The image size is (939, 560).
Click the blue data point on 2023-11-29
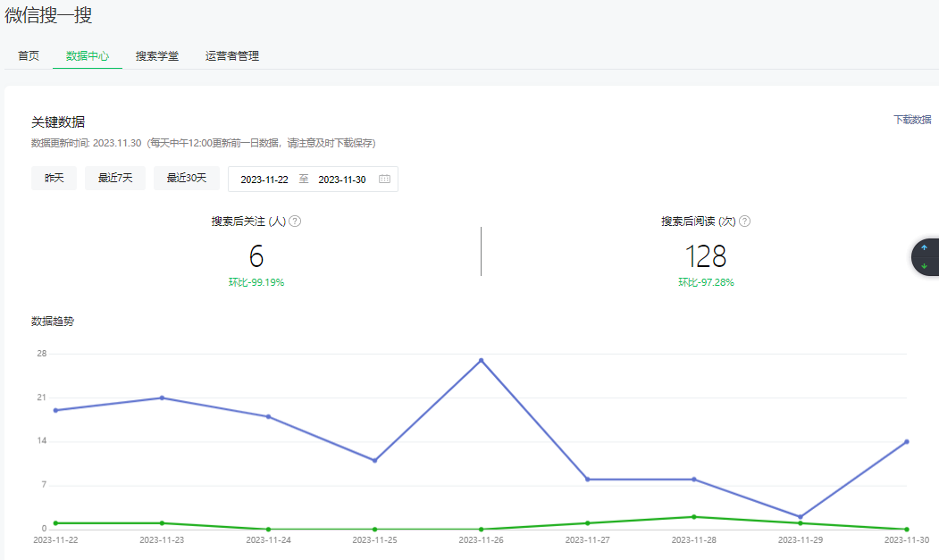pyautogui.click(x=800, y=517)
